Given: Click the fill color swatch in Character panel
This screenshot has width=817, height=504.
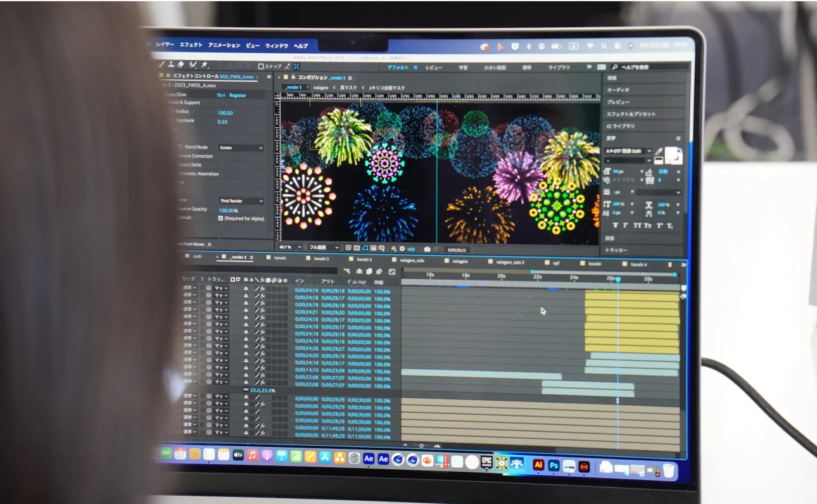Looking at the screenshot, I should click(x=672, y=154).
